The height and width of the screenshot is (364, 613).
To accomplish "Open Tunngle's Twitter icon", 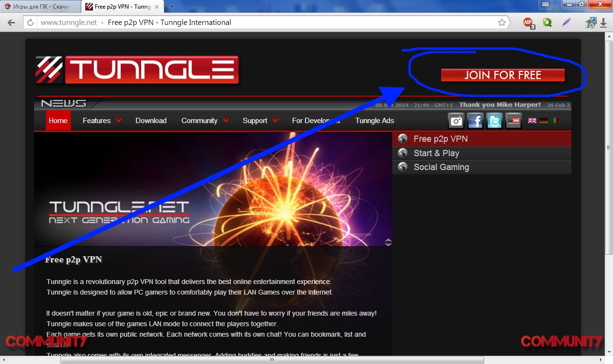I will click(494, 121).
